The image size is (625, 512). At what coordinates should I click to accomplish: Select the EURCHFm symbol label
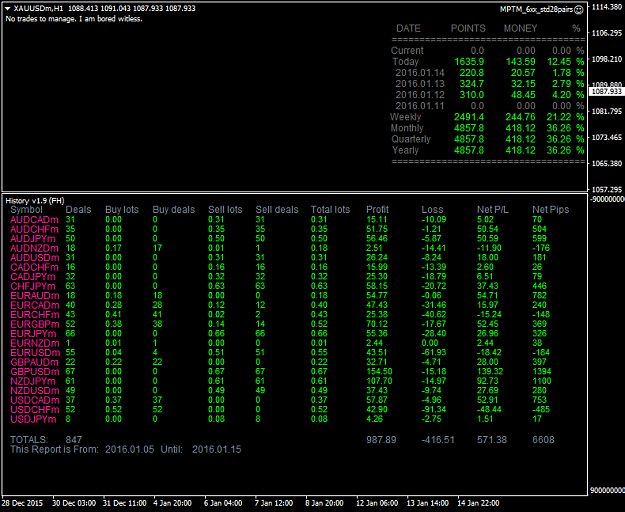coord(35,315)
